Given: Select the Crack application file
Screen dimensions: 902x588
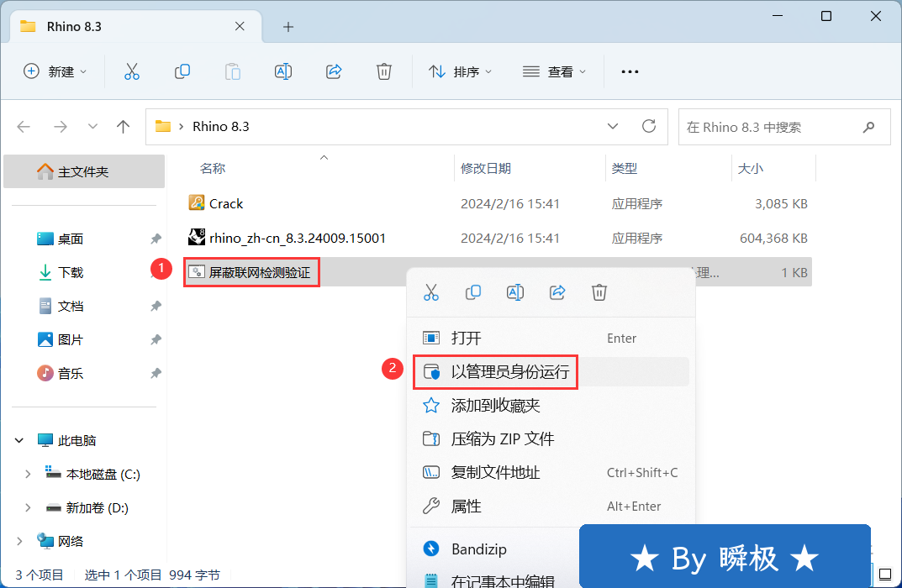Looking at the screenshot, I should click(x=225, y=203).
